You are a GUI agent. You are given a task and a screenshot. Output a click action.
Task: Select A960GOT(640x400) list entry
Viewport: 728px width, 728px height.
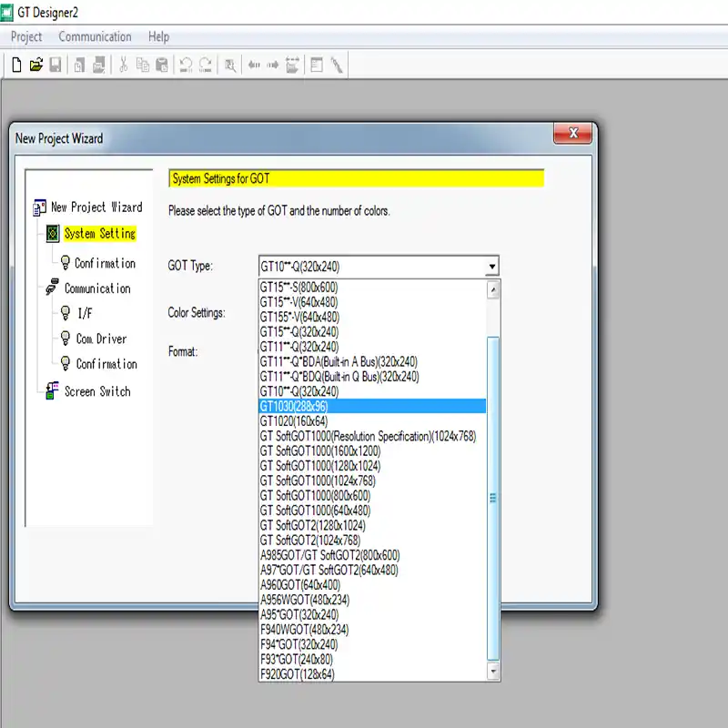coord(300,585)
